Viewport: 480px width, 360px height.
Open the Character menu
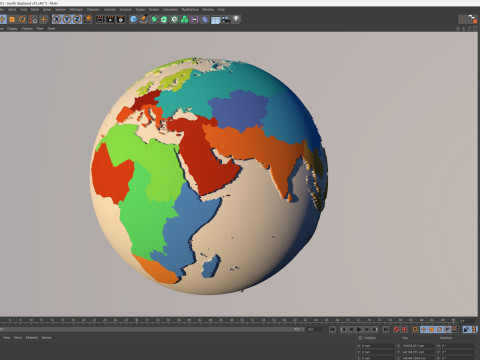[93, 9]
